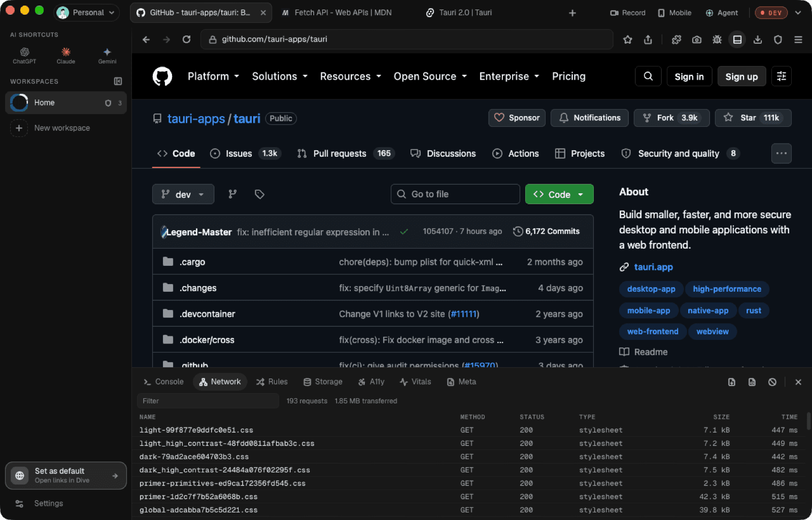Open the appearance settings sliders icon

click(782, 76)
